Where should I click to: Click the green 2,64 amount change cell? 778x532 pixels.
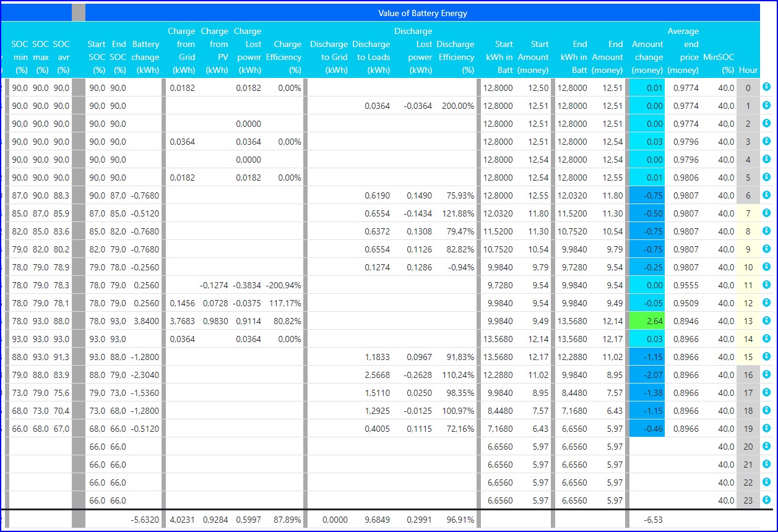pyautogui.click(x=647, y=321)
